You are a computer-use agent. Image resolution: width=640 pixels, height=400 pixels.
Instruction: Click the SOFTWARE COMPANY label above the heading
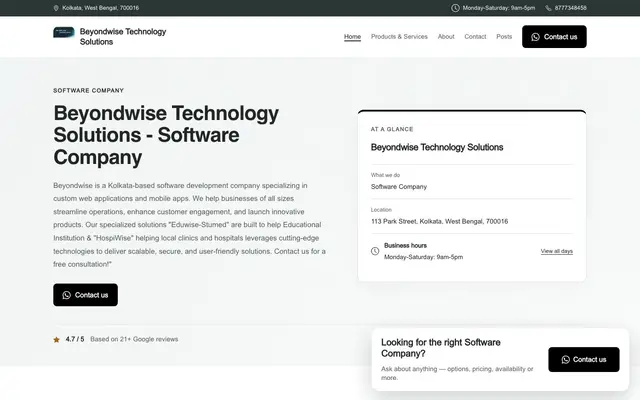[89, 91]
